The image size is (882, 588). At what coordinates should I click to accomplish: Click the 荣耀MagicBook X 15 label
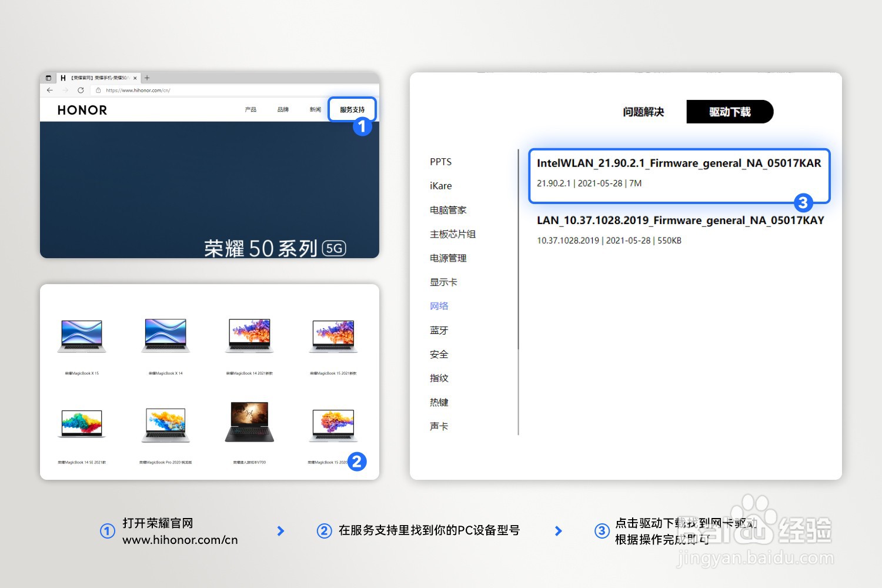(82, 373)
